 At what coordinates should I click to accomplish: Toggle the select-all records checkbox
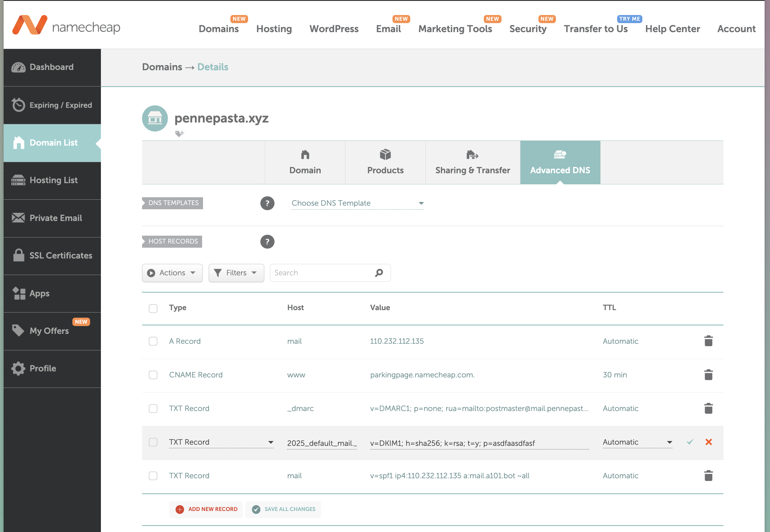[x=153, y=308]
